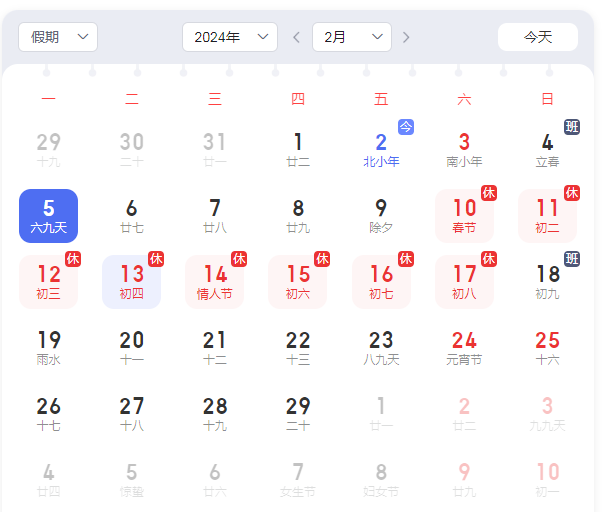The width and height of the screenshot is (604, 512).
Task: Select February 16 初七
Action: click(381, 282)
